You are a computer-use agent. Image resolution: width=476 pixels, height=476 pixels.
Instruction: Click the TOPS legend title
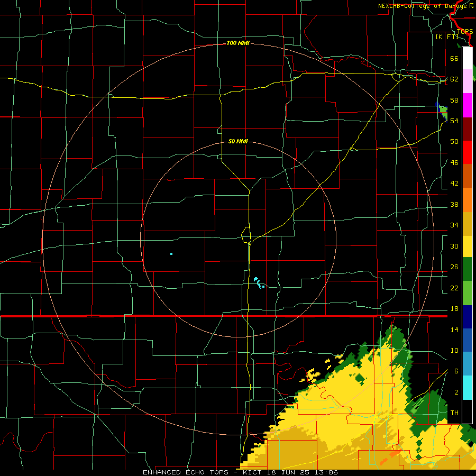pyautogui.click(x=465, y=31)
